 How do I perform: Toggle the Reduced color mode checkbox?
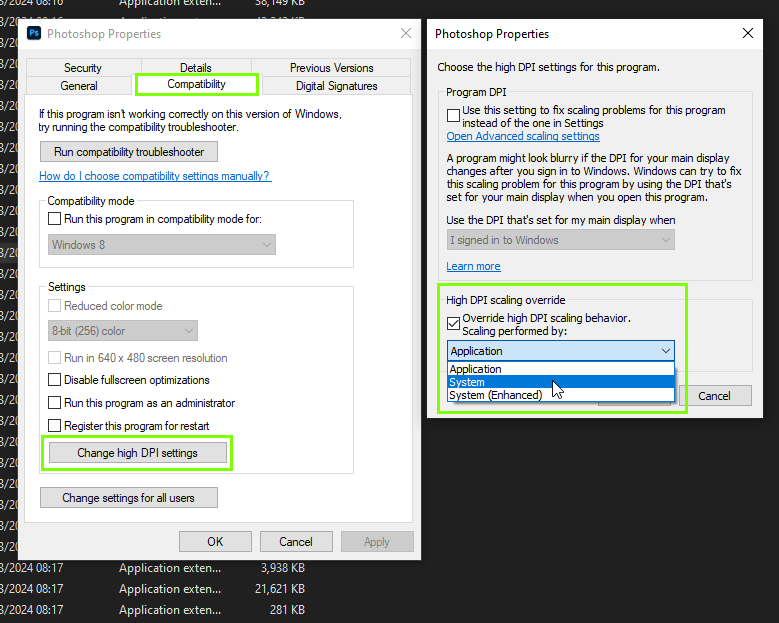coord(55,306)
